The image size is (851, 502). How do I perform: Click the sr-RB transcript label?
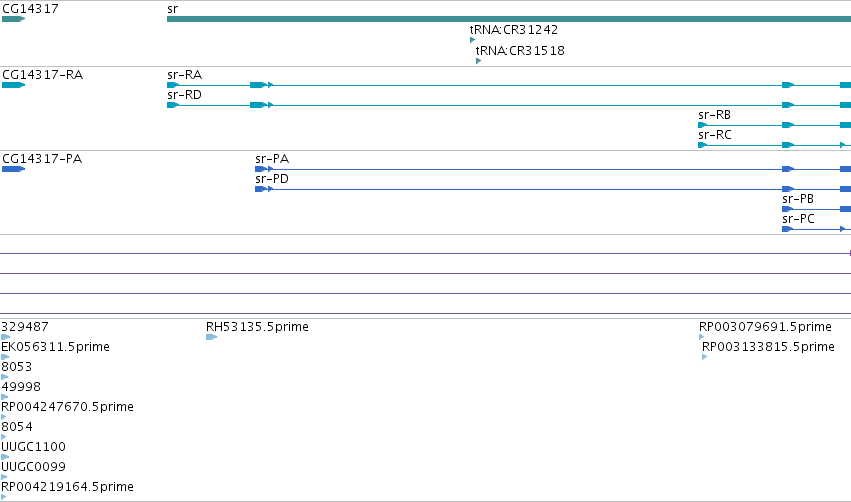715,115
